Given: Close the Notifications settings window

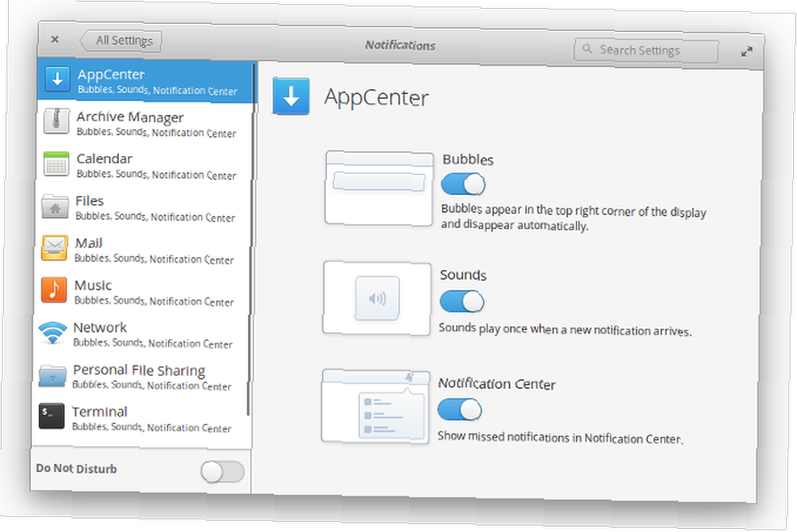Looking at the screenshot, I should [55, 39].
